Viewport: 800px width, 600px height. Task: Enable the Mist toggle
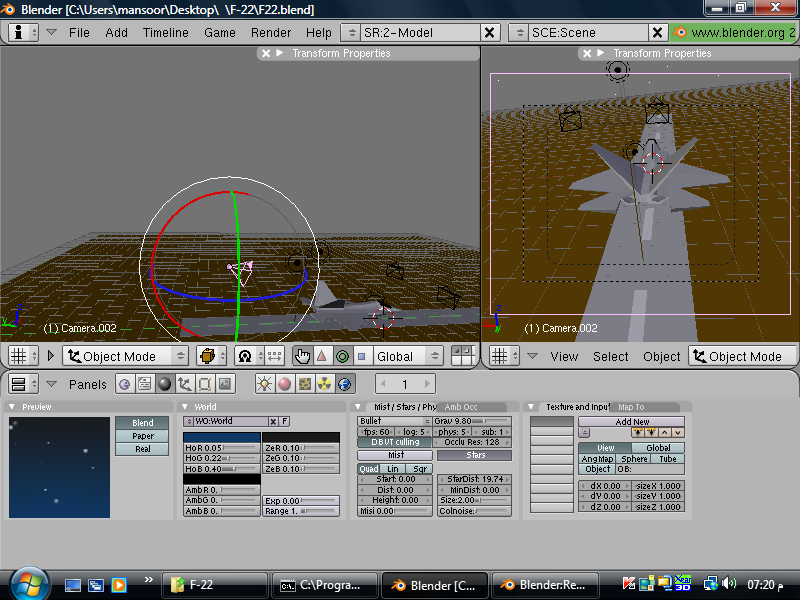point(395,455)
